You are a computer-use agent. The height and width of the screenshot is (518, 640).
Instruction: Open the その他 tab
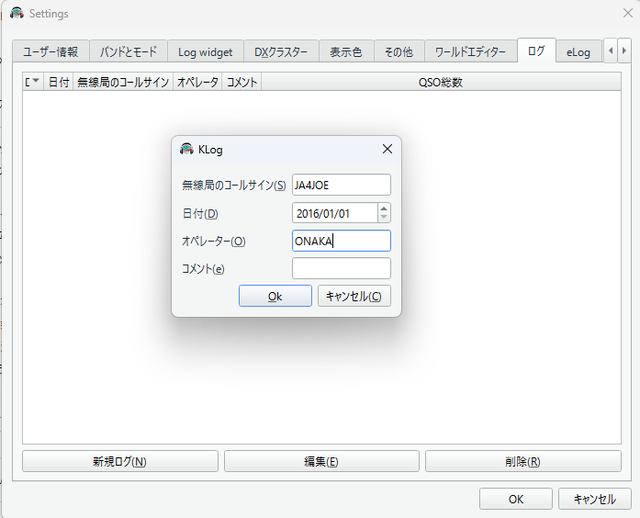pyautogui.click(x=399, y=51)
